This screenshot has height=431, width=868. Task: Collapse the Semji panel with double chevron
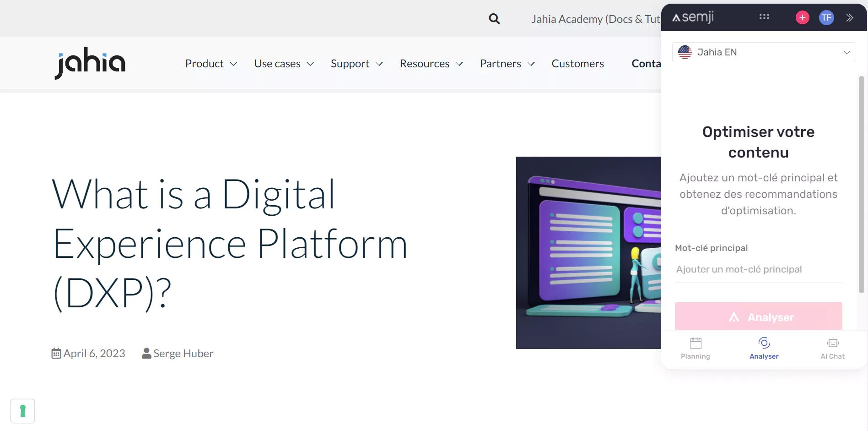[850, 17]
